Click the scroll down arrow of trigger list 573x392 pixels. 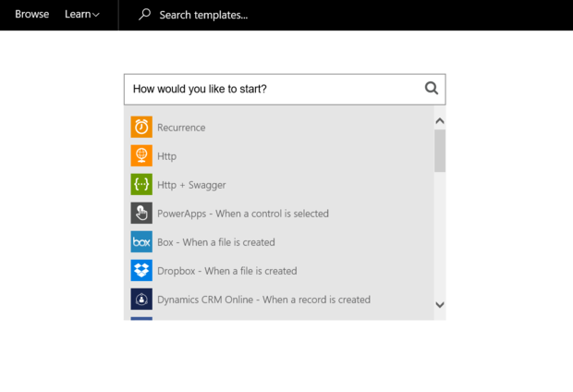click(x=440, y=304)
